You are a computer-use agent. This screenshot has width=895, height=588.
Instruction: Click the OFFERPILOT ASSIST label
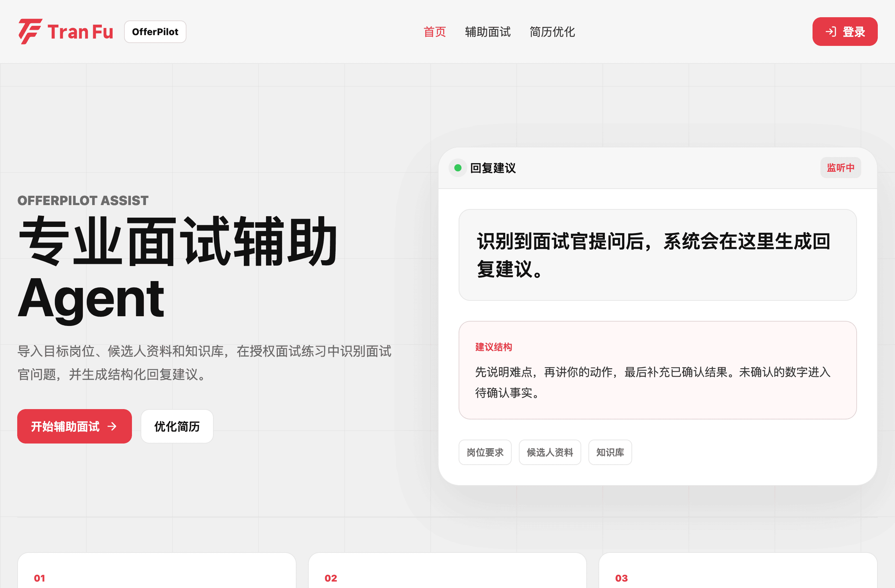tap(83, 200)
